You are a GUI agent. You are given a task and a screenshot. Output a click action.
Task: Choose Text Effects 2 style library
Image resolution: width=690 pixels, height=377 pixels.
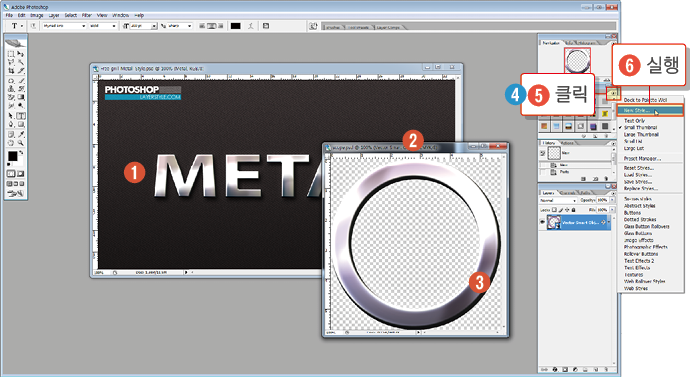[639, 261]
